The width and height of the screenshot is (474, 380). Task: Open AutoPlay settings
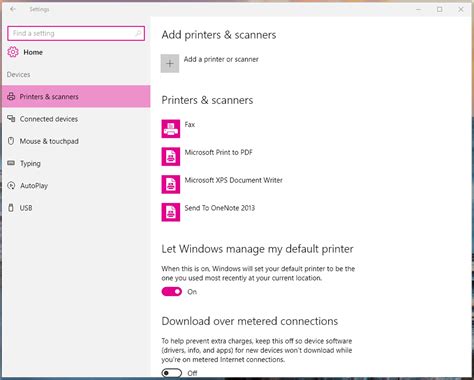pyautogui.click(x=76, y=186)
